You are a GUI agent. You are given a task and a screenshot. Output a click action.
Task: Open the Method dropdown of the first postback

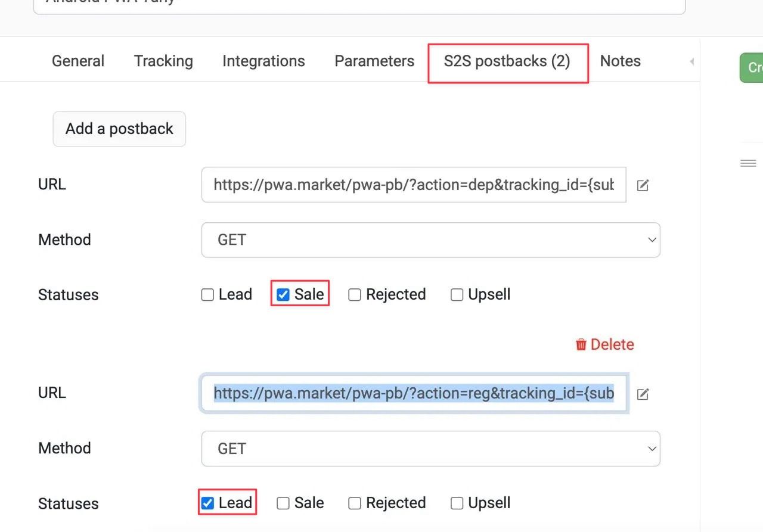click(430, 240)
